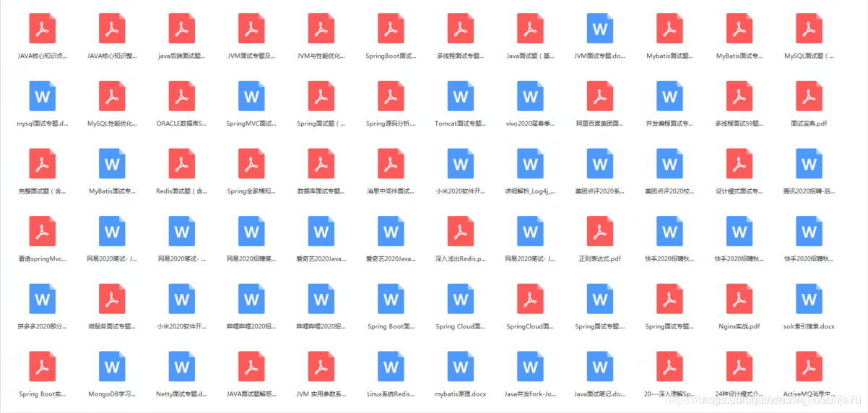Viewport: 868px width, 413px height.
Task: Click the file name '20---深入理解Sp'
Action: pyautogui.click(x=670, y=394)
